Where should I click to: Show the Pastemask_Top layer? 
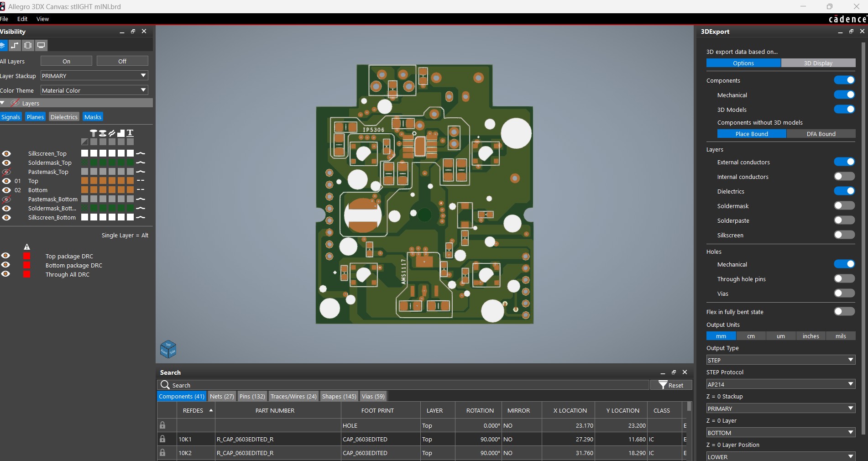pyautogui.click(x=6, y=172)
